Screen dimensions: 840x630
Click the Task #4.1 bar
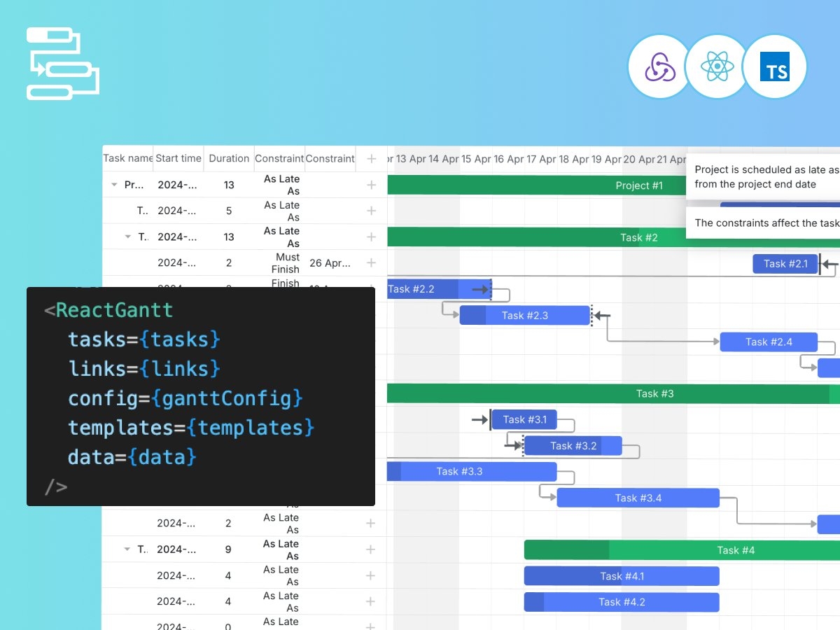point(622,576)
